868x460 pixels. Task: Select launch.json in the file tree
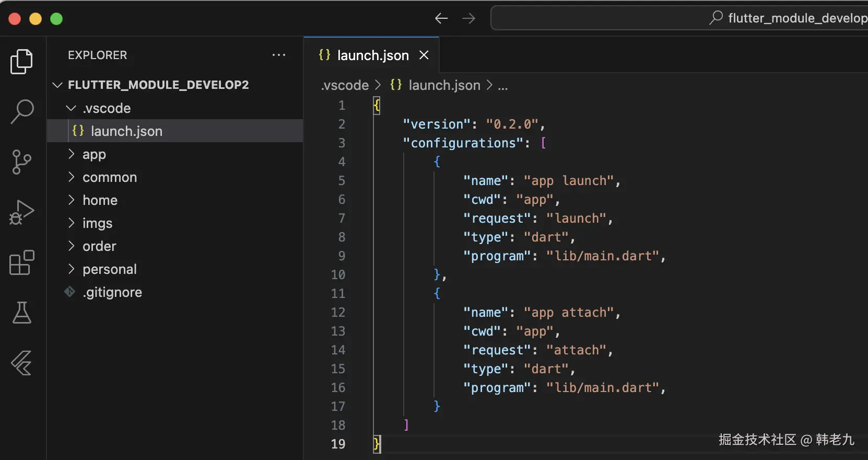[126, 131]
